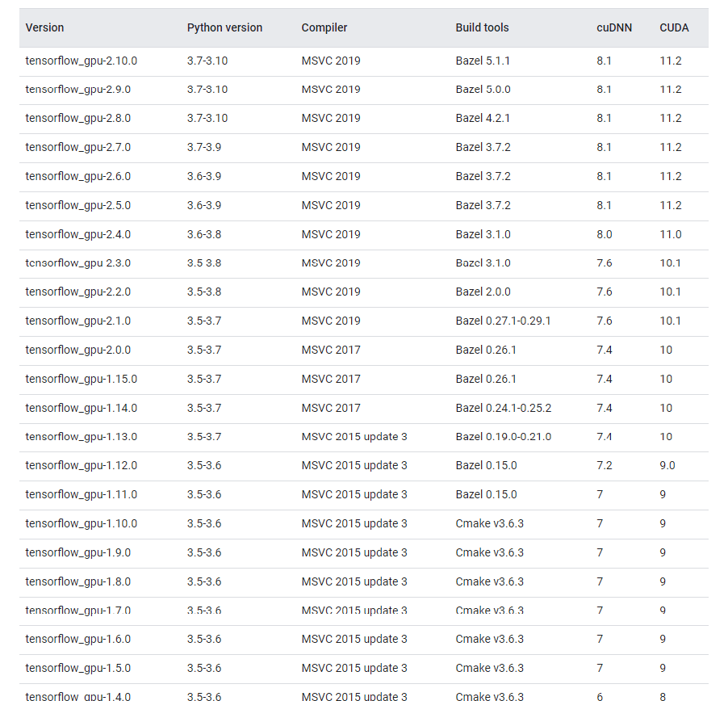Click Python 3.6-3.8 cell for 2.4.0
Viewport: 728px width, 701px height.
204,234
